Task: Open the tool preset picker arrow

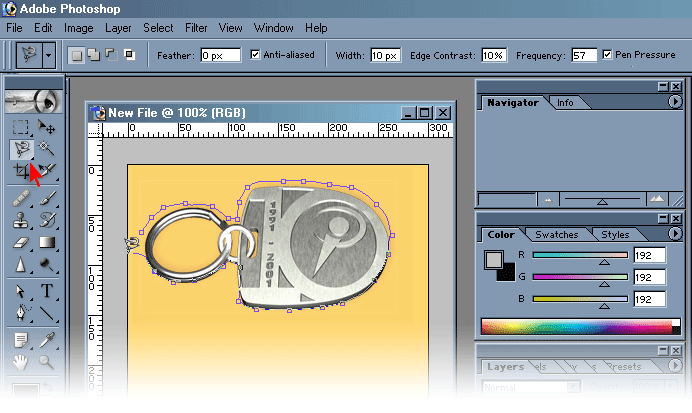Action: [x=49, y=56]
